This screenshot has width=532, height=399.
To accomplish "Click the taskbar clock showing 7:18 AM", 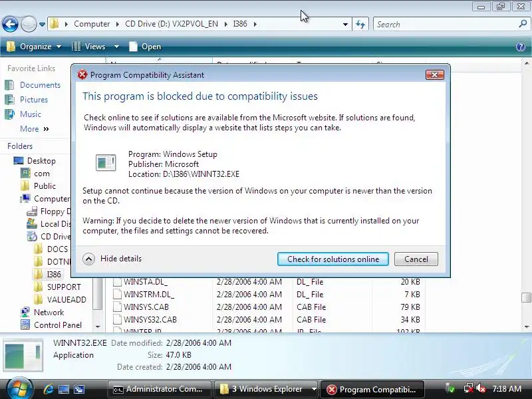I will click(x=506, y=389).
